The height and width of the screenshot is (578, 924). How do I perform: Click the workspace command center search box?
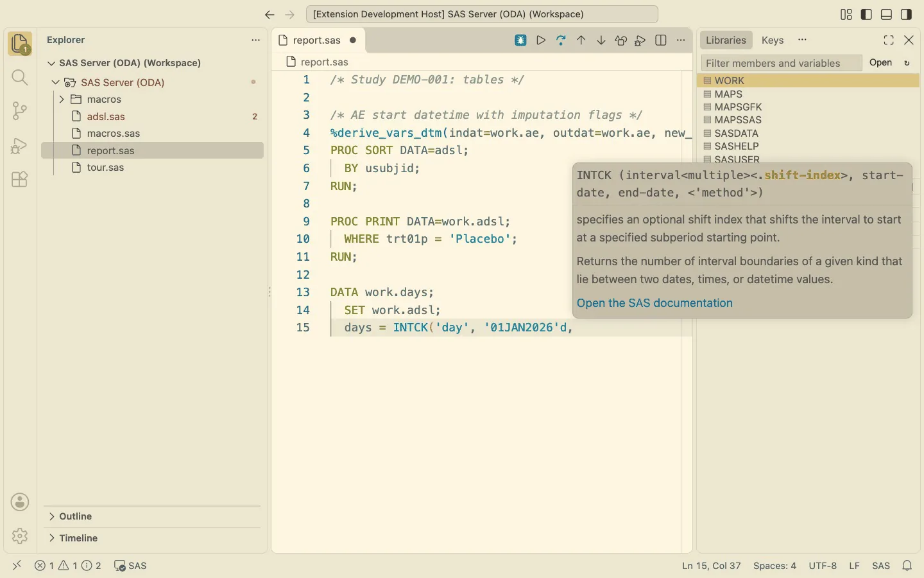[x=482, y=14]
